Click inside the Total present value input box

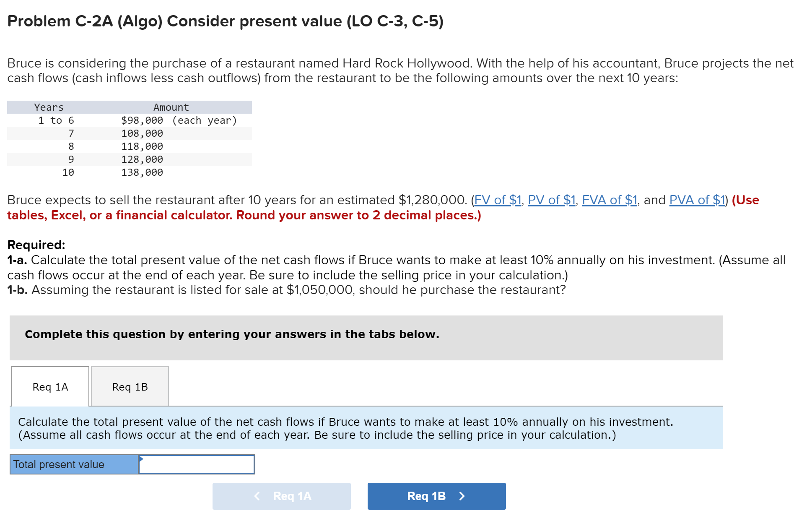coord(196,464)
